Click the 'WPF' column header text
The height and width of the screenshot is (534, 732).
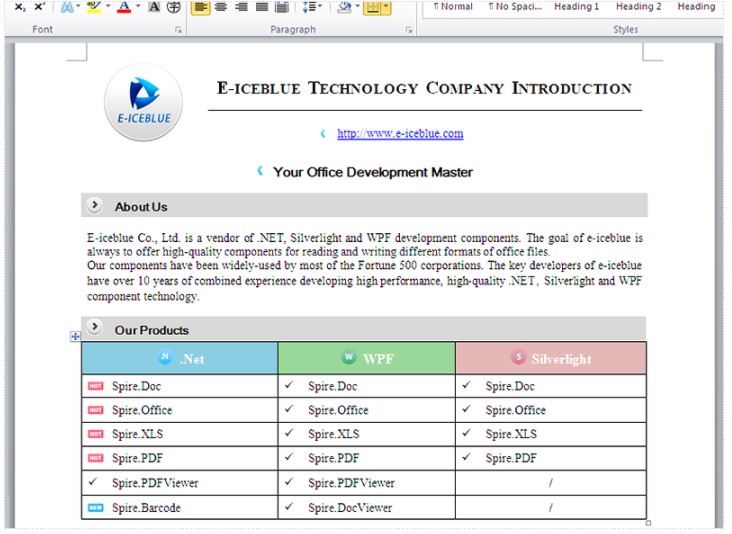click(379, 359)
